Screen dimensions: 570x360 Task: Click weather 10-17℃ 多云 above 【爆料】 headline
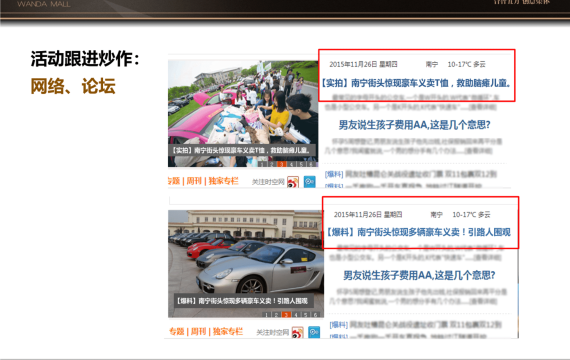471,215
